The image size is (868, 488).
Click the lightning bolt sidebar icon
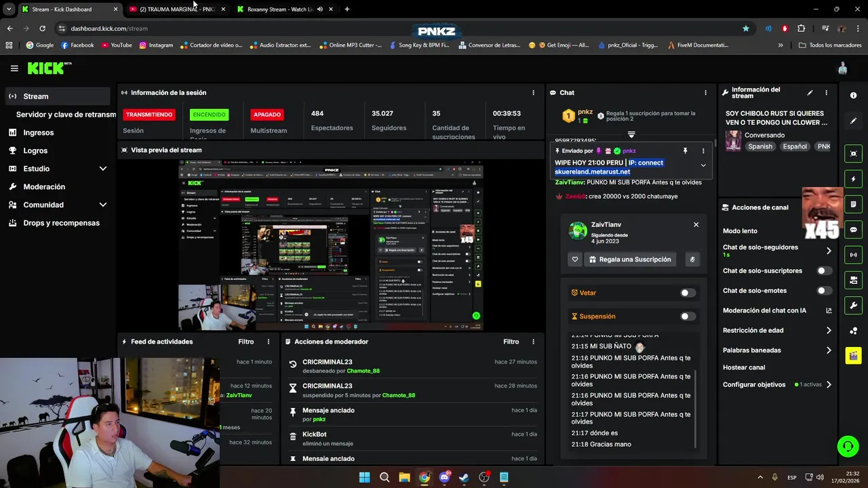(853, 179)
